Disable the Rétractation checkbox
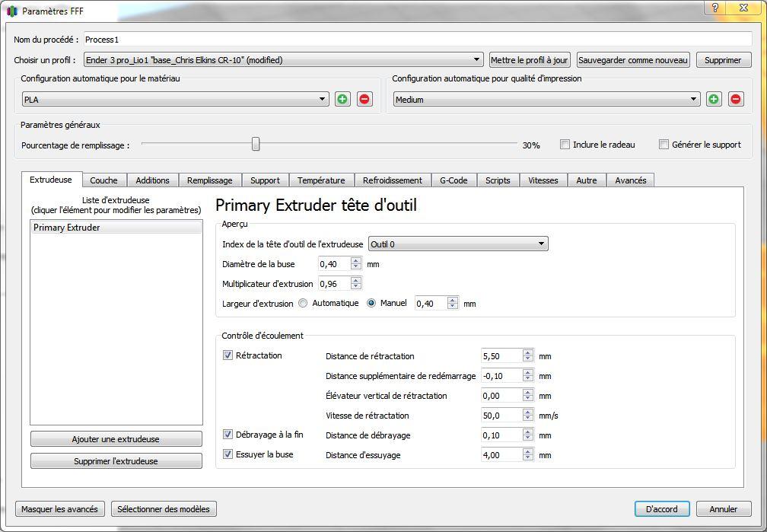This screenshot has width=767, height=532. coord(228,355)
